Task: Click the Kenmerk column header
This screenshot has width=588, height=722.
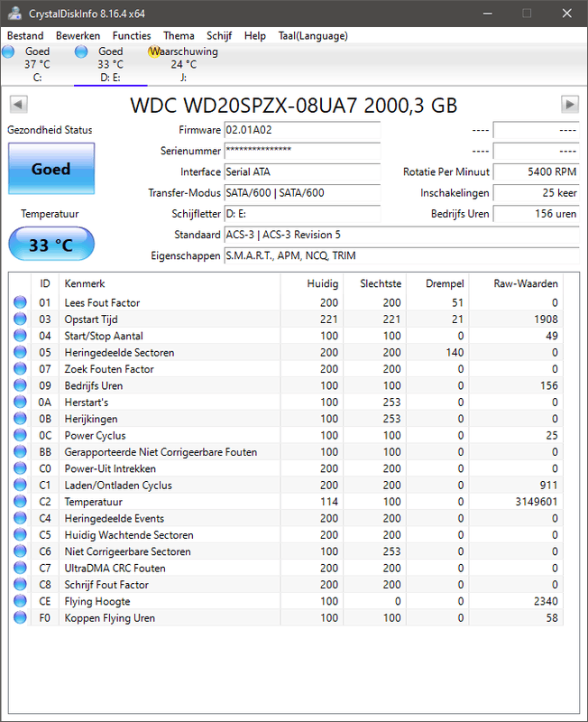Action: point(170,283)
